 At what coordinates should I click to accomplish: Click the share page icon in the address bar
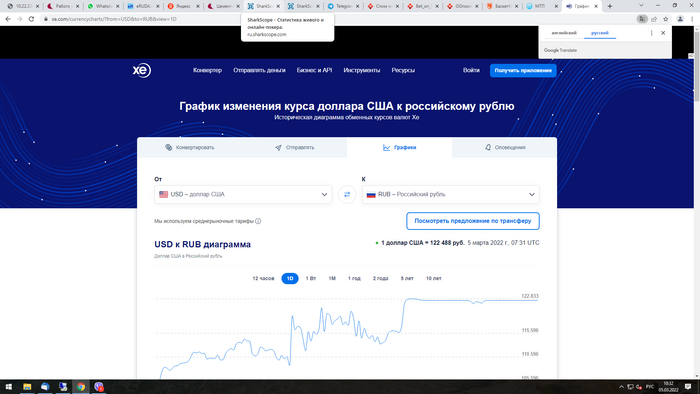(x=654, y=19)
